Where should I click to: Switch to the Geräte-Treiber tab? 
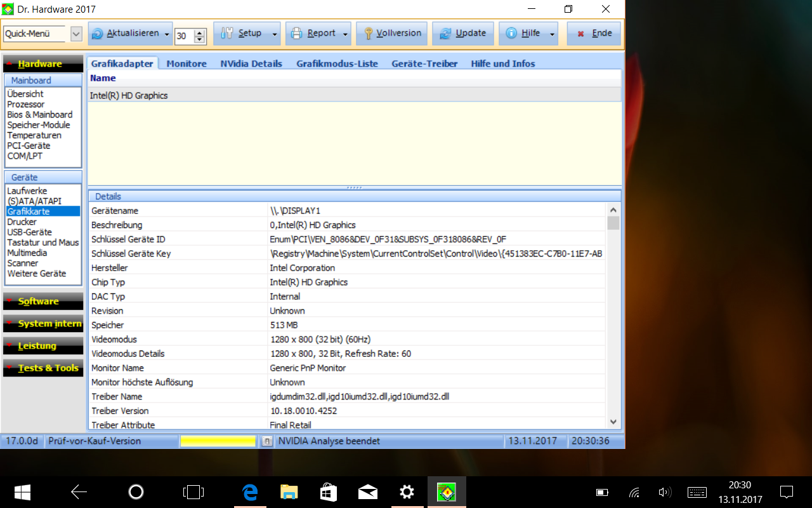tap(424, 63)
